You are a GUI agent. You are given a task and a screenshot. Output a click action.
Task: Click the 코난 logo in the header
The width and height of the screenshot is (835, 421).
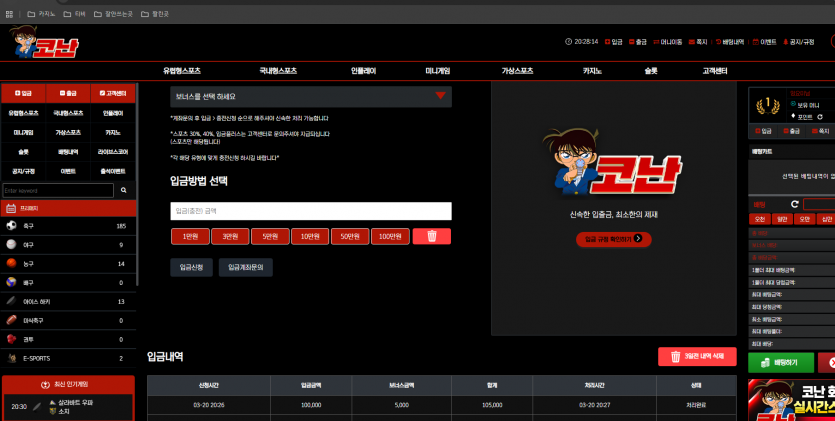[44, 42]
